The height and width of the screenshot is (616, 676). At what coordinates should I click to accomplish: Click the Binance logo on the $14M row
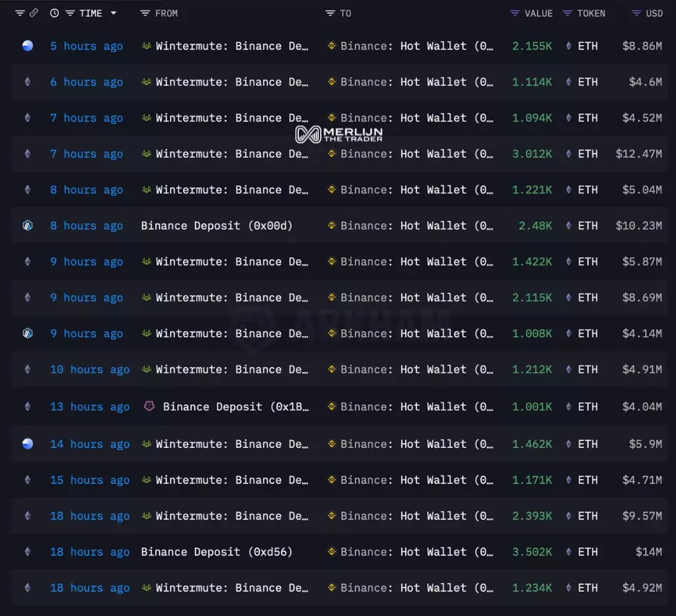(x=332, y=552)
